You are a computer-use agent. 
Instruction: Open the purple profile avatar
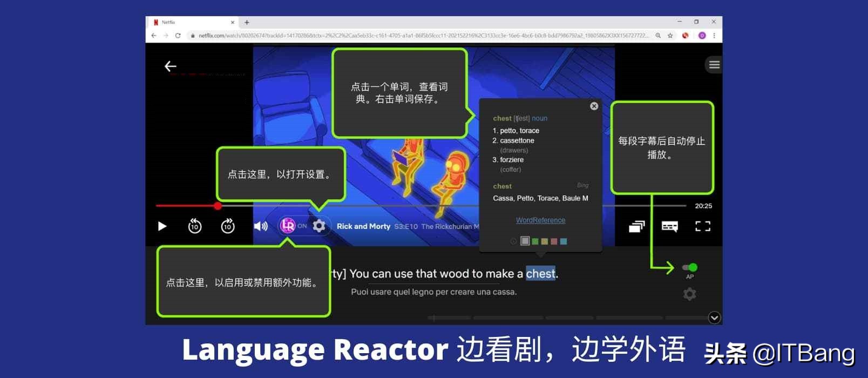tap(702, 36)
